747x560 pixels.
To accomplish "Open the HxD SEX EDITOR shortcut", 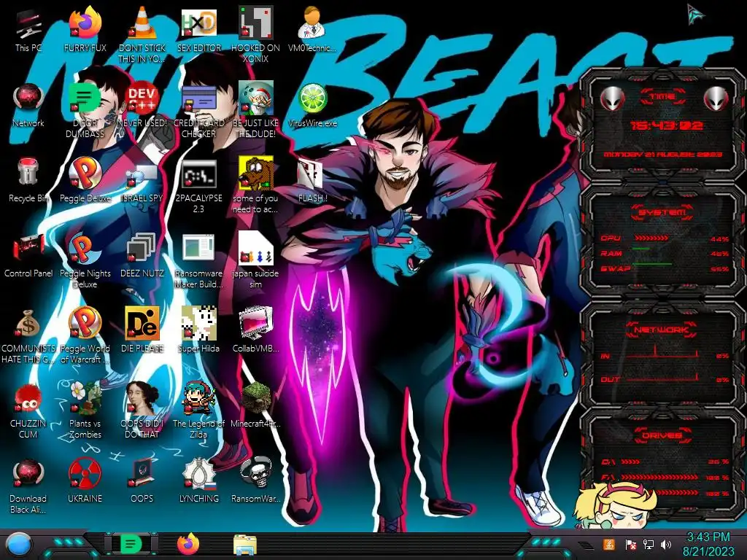I will coord(198,23).
